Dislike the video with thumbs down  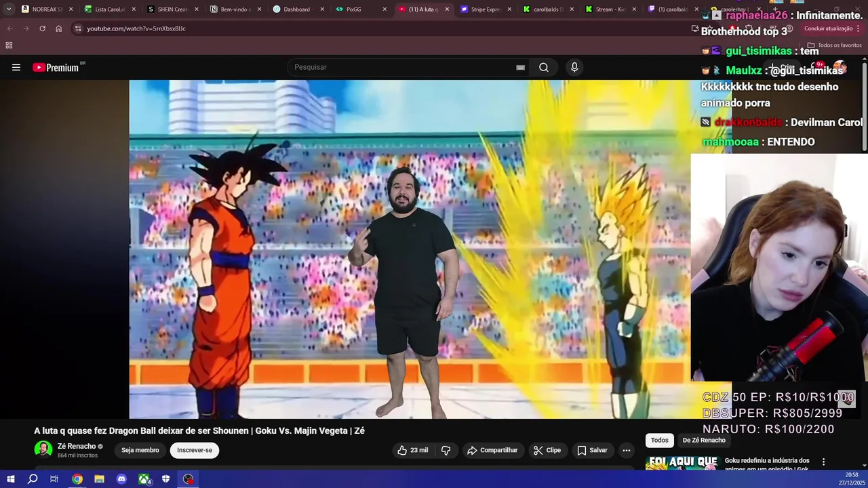pyautogui.click(x=446, y=450)
